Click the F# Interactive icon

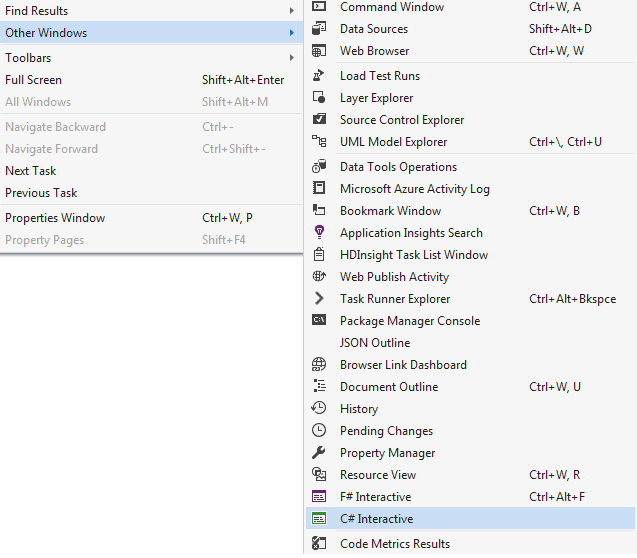point(319,496)
